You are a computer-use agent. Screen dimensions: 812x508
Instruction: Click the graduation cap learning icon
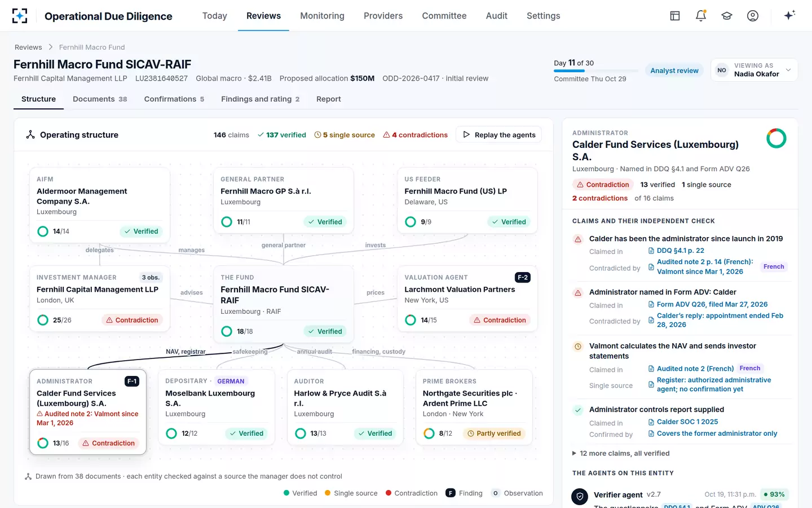(x=727, y=16)
